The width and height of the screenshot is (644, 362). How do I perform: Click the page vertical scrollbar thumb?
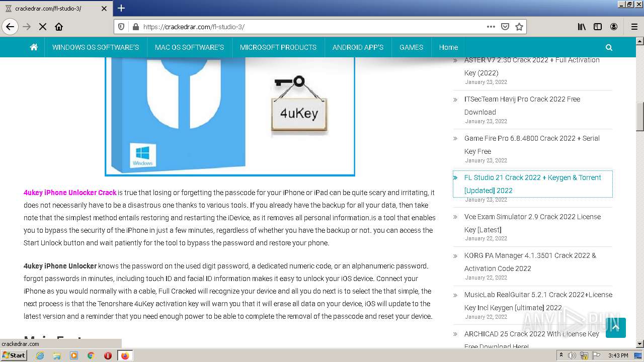click(x=640, y=116)
